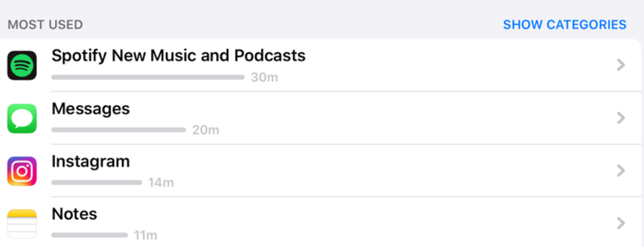Tap the green Messages app icon
The image size is (644, 246).
click(x=21, y=118)
